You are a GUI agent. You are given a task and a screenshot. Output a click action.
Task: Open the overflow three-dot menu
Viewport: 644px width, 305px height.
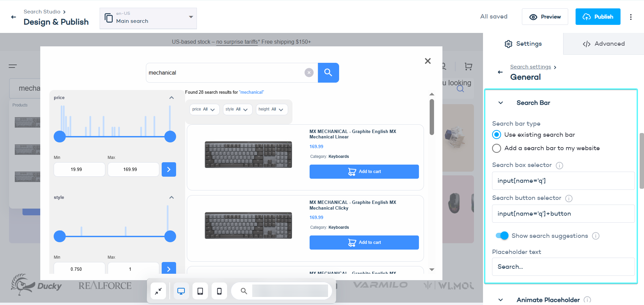click(x=631, y=17)
